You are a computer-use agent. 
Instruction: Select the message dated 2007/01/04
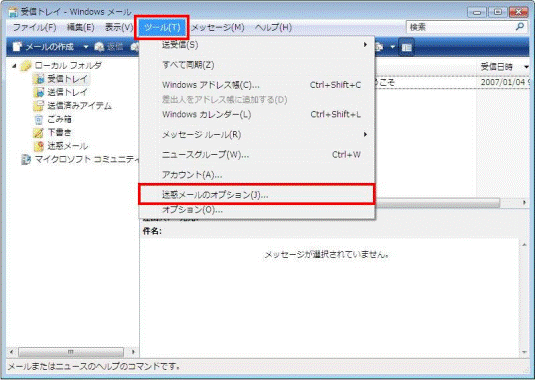coord(452,82)
